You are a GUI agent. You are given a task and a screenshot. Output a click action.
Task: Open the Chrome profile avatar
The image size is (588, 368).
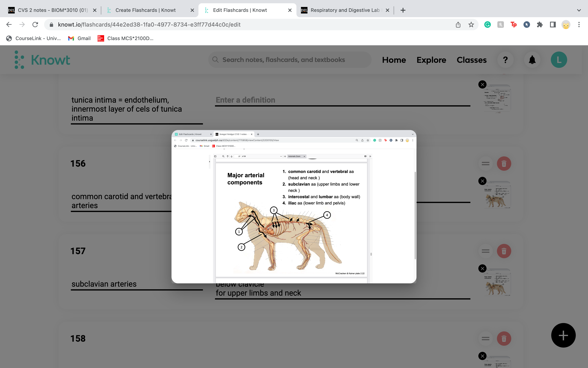[x=566, y=25]
